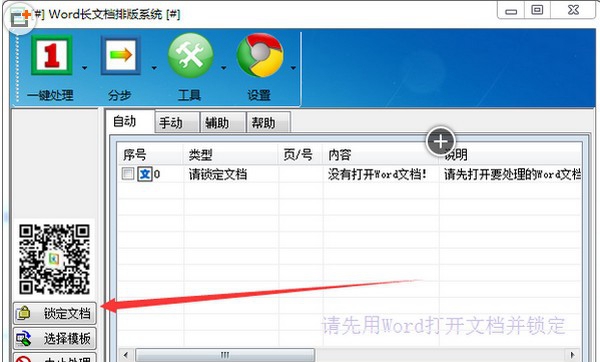The image size is (600, 362).
Task: Click the round plus overlay button
Action: pyautogui.click(x=440, y=141)
